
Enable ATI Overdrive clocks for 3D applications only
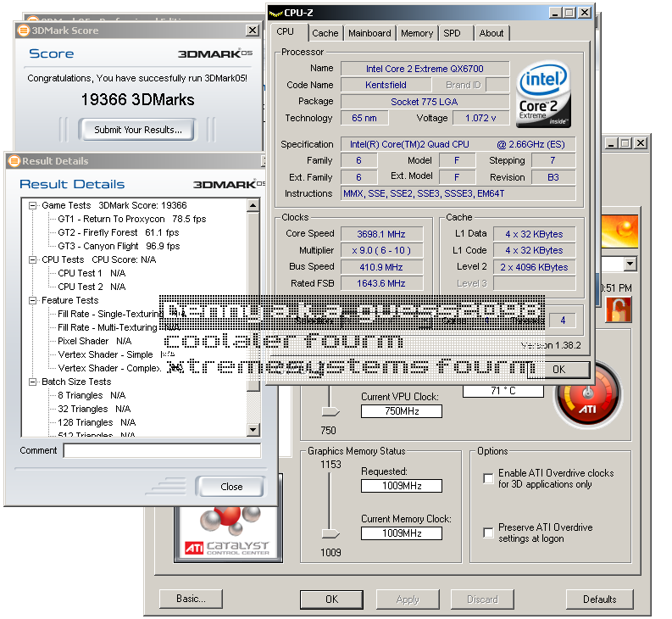pyautogui.click(x=488, y=479)
